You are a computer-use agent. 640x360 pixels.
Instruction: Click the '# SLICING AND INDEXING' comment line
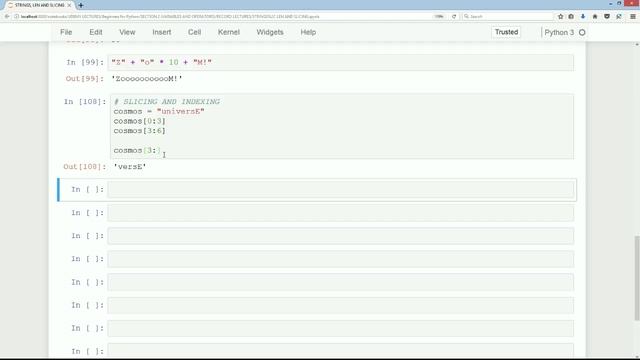(x=167, y=102)
